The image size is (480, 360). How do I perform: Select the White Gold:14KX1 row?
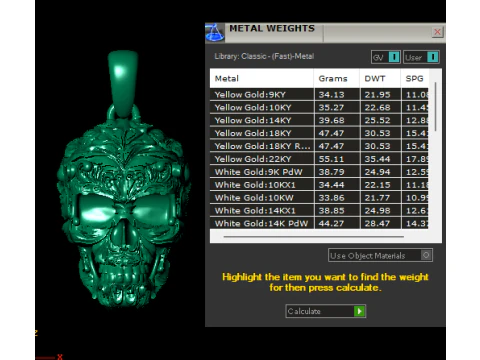pyautogui.click(x=319, y=211)
